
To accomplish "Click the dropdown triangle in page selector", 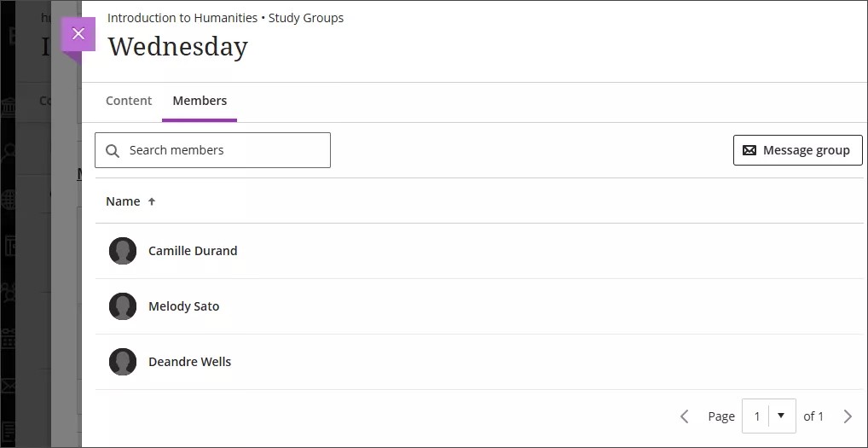I will coord(781,416).
